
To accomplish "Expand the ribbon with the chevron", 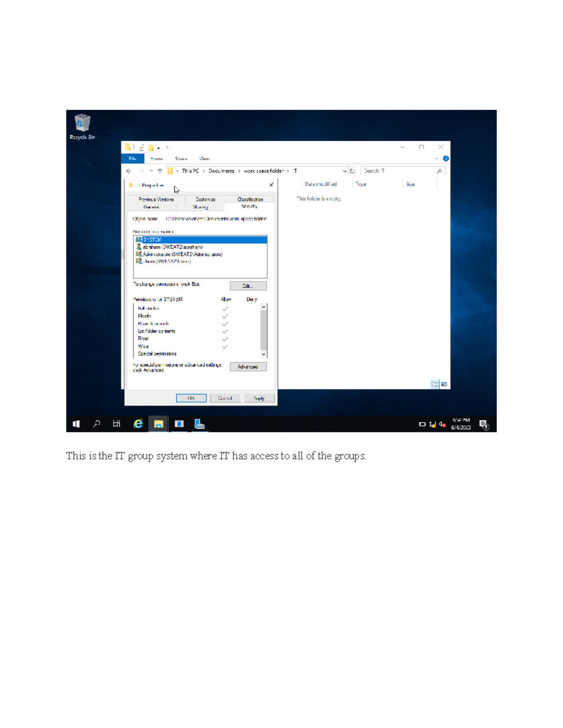I will coord(437,158).
